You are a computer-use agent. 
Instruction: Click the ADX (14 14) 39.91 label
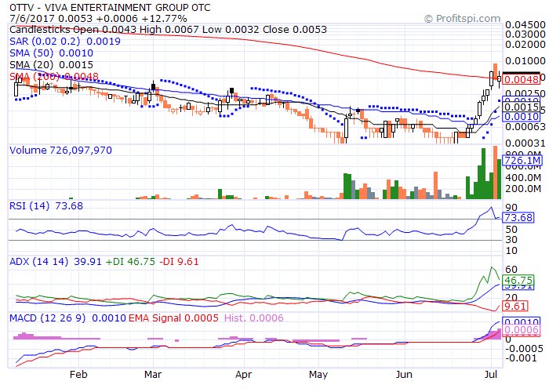[56, 261]
